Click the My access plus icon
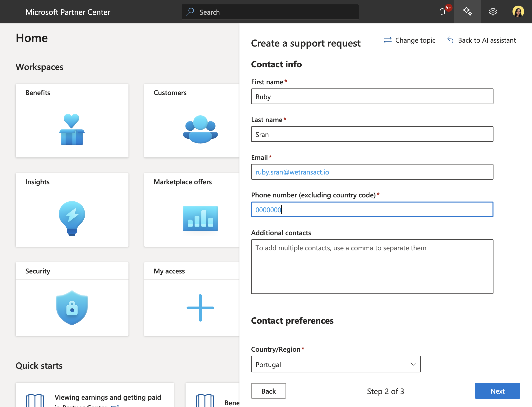Screen dimensions: 532x407 (200, 308)
